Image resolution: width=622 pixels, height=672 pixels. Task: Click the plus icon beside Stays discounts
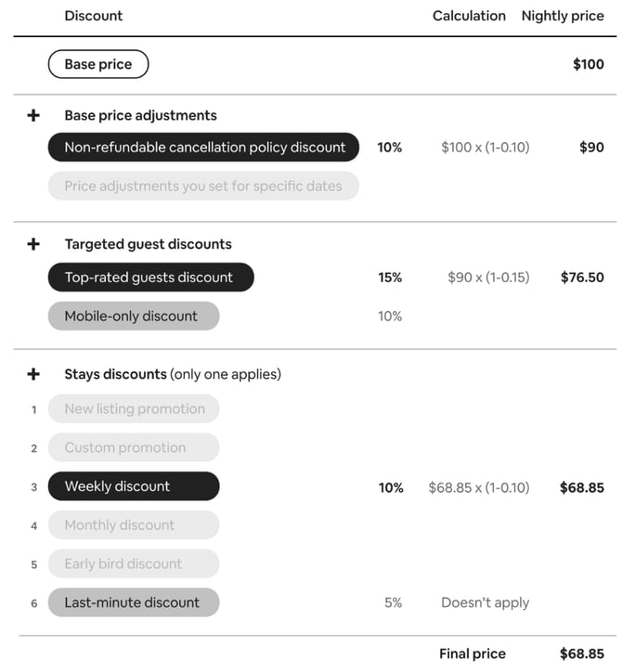pyautogui.click(x=33, y=374)
